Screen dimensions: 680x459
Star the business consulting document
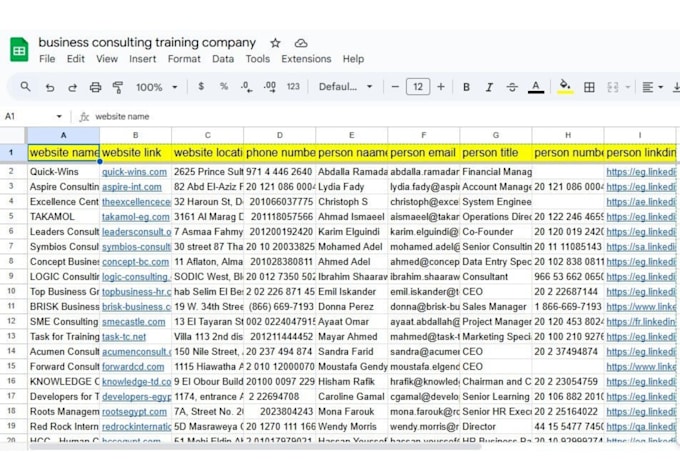click(275, 43)
